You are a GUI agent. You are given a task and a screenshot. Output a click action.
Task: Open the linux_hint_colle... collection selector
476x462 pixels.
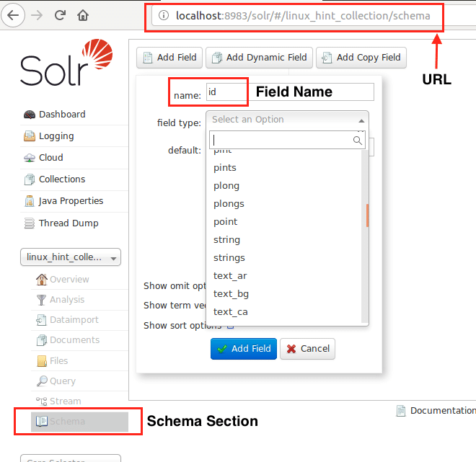point(71,257)
